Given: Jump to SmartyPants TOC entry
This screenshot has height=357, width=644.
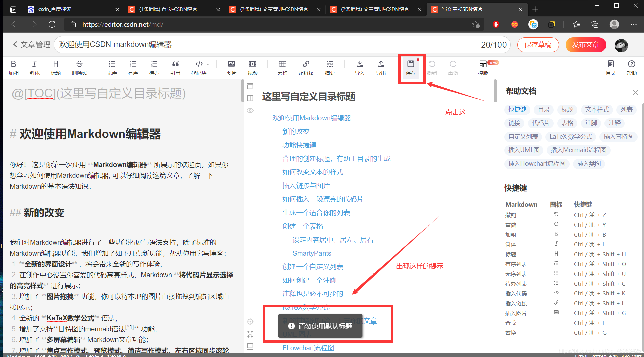Looking at the screenshot, I should click(312, 253).
